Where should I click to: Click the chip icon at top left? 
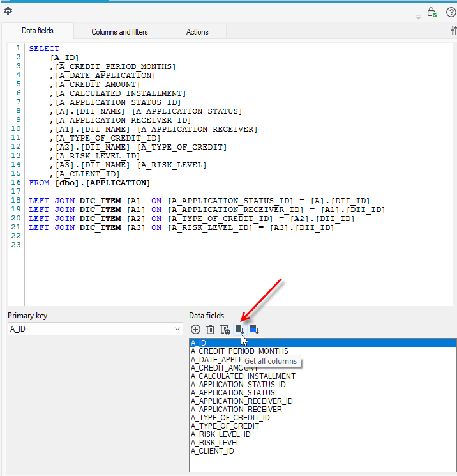[8, 12]
